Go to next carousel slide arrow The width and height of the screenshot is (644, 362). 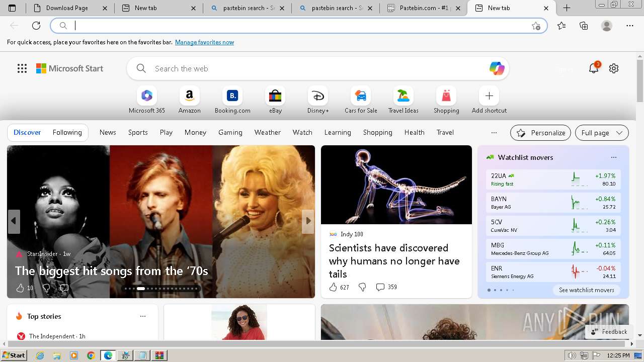pyautogui.click(x=308, y=221)
